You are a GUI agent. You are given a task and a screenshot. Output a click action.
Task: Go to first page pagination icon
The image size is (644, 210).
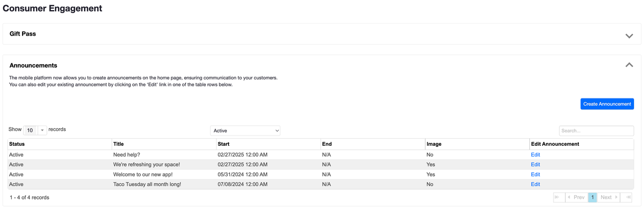pyautogui.click(x=559, y=197)
